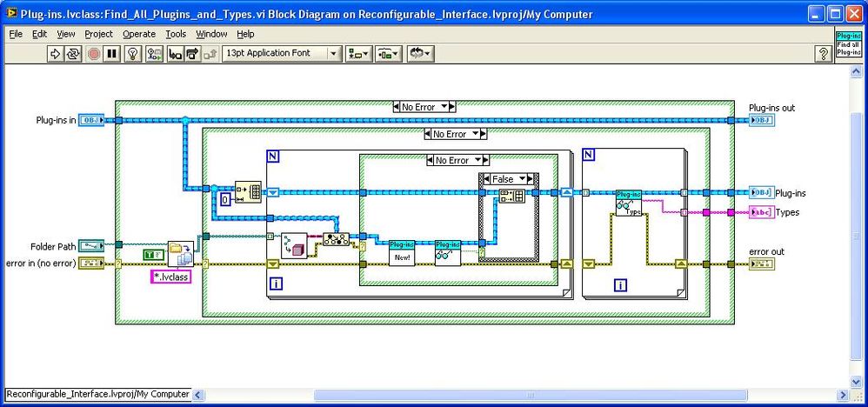
Task: Open the Edit menu
Action: coord(39,34)
